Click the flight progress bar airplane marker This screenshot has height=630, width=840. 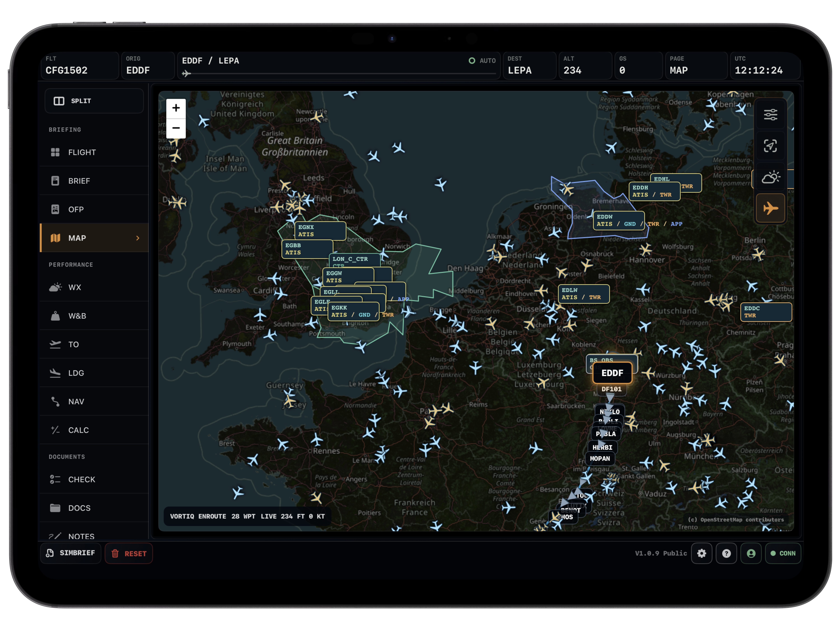(x=186, y=74)
